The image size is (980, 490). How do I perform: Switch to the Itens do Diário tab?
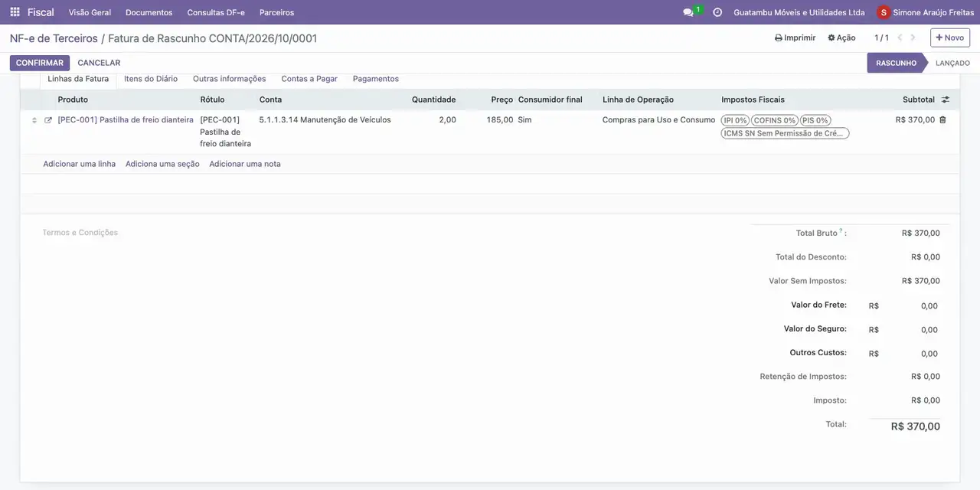click(x=151, y=79)
